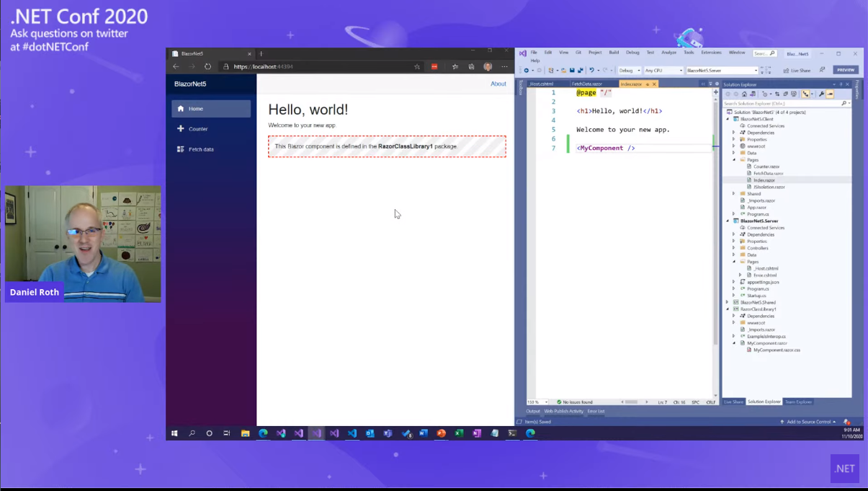Viewport: 868px width, 491px height.
Task: Toggle the Preview Selected Items button
Action: (x=830, y=94)
